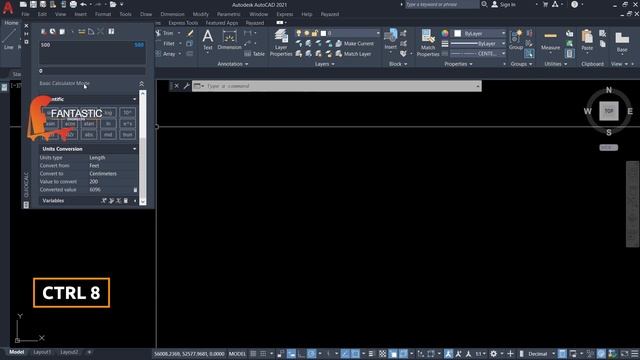Screen dimensions: 640x360
Task: Click the QuickCalc clear icon
Action: (43, 32)
